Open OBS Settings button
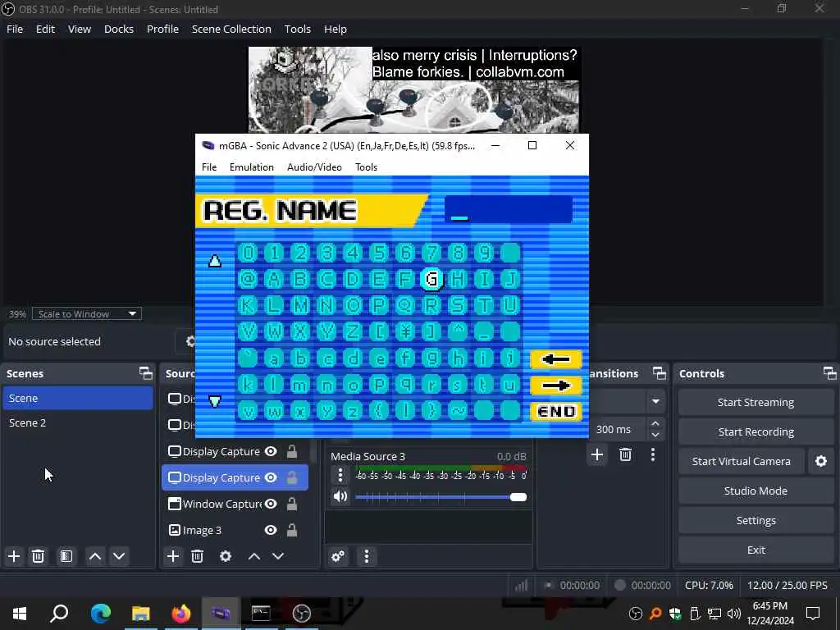Image resolution: width=840 pixels, height=630 pixels. pos(756,520)
